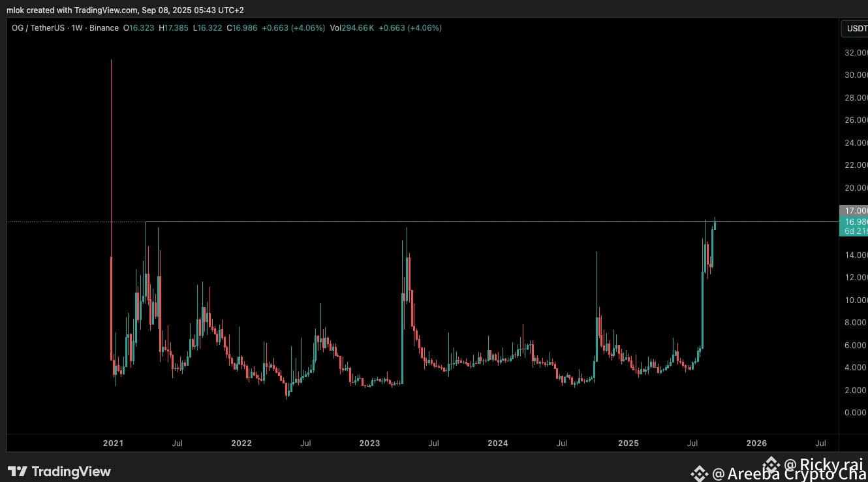Click the Vol294.66K volume reading

(352, 28)
